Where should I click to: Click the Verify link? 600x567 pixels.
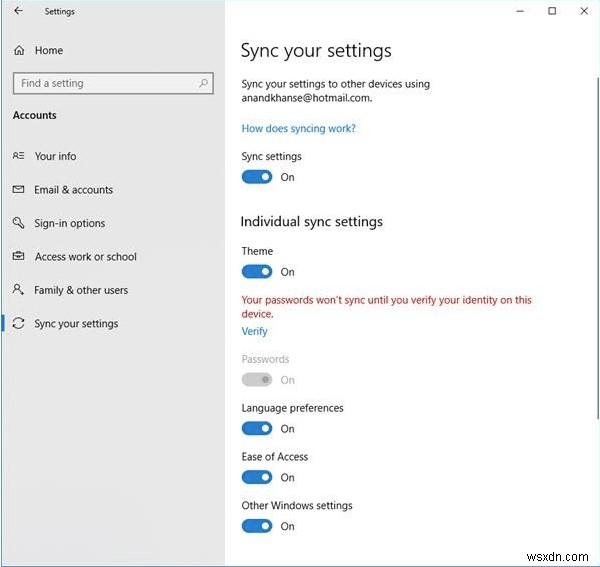point(254,331)
